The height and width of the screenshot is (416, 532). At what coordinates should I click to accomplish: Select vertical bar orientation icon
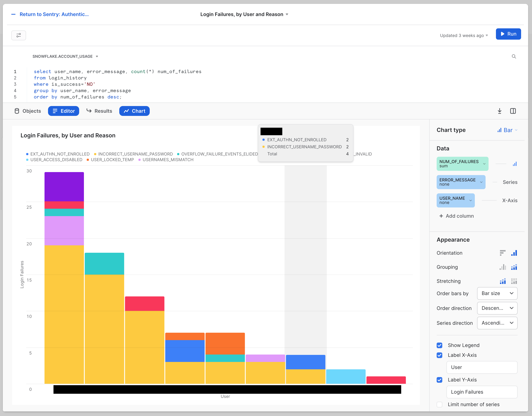pos(514,253)
